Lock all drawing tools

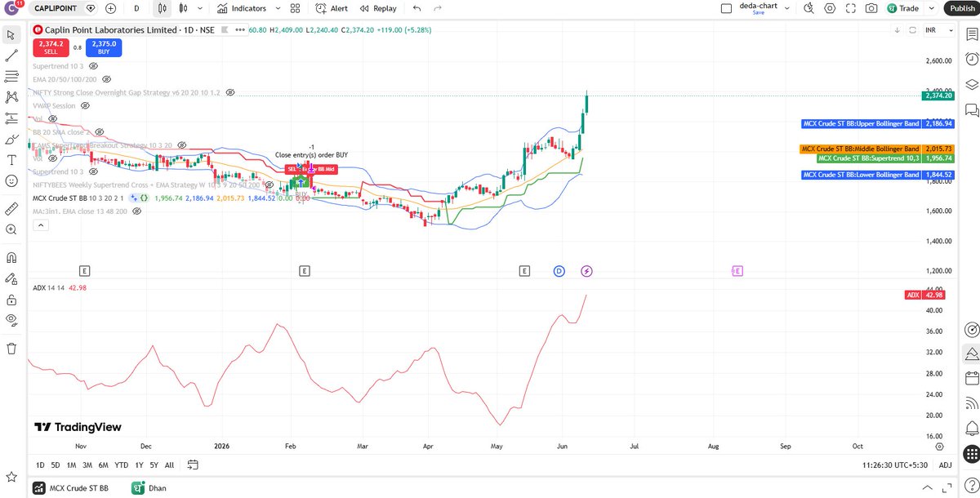[x=11, y=300]
